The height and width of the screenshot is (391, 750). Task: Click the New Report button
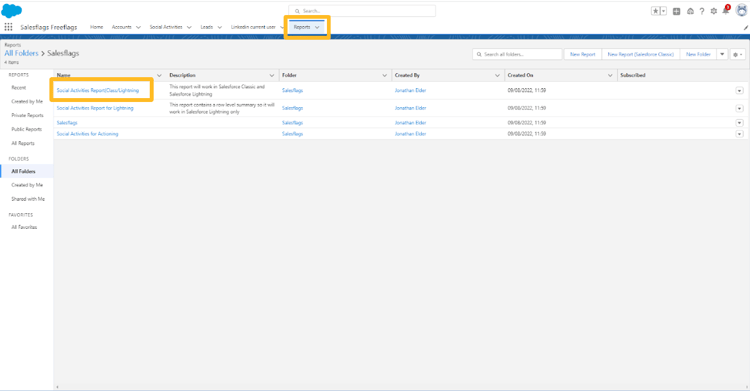point(583,55)
